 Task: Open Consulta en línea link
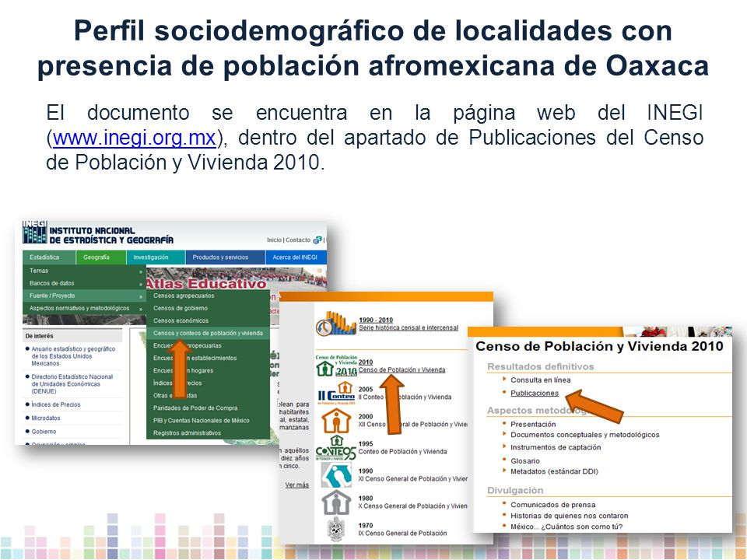click(540, 380)
